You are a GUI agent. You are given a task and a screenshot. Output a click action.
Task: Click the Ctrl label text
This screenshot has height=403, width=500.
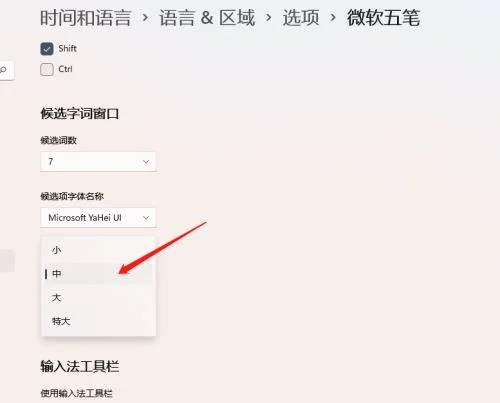[x=65, y=69]
